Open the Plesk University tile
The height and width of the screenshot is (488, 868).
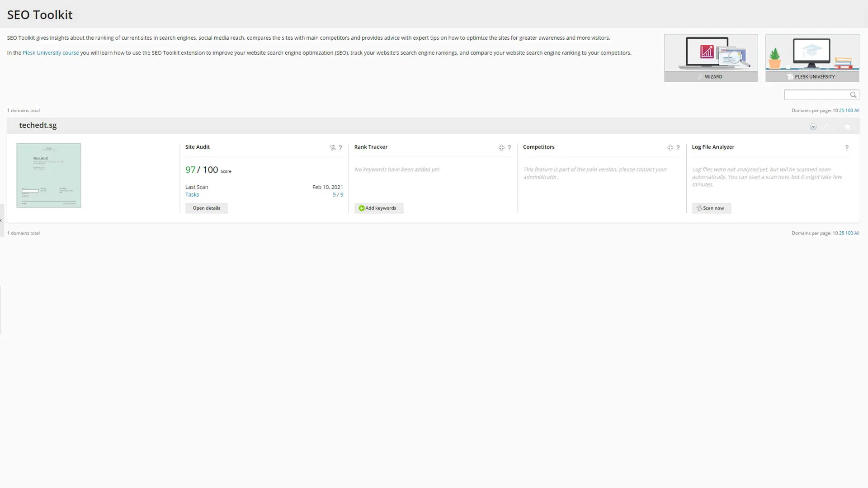812,58
